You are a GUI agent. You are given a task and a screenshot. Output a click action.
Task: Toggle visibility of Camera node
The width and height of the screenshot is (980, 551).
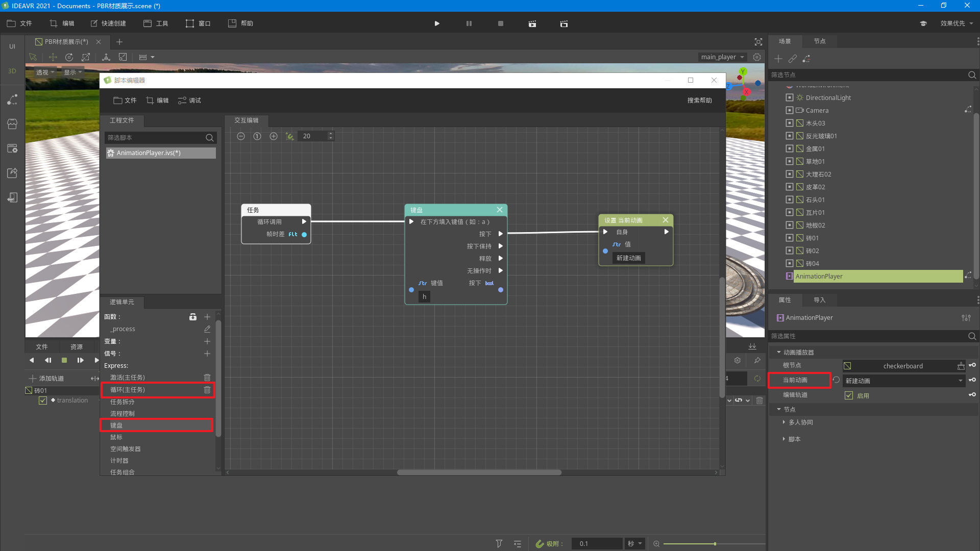click(790, 110)
